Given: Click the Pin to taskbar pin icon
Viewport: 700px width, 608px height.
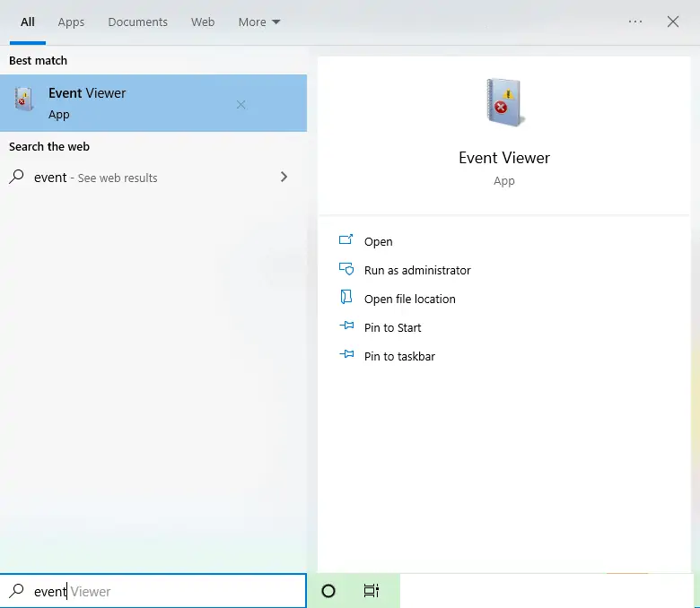Looking at the screenshot, I should coord(346,354).
